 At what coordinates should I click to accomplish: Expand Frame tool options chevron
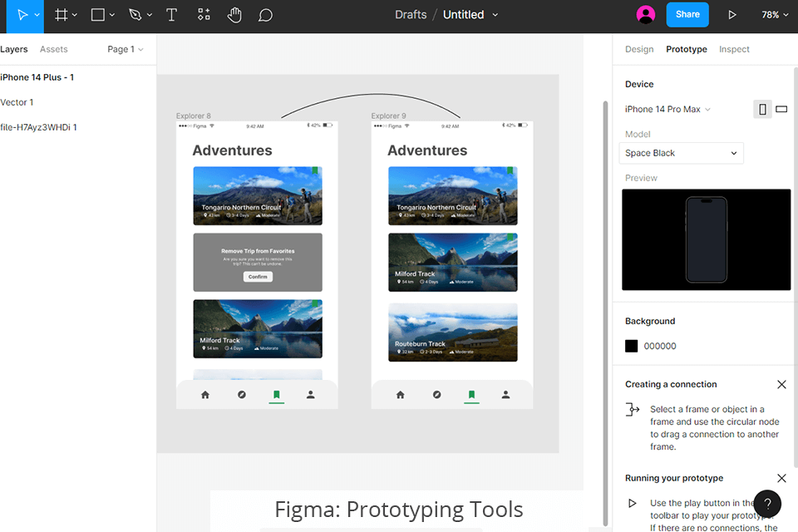tap(75, 15)
